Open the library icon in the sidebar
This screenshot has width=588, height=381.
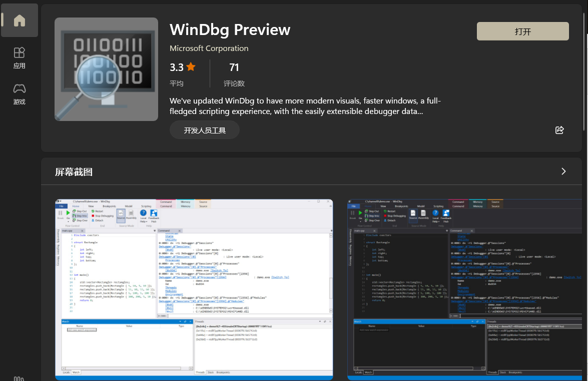pos(19,378)
